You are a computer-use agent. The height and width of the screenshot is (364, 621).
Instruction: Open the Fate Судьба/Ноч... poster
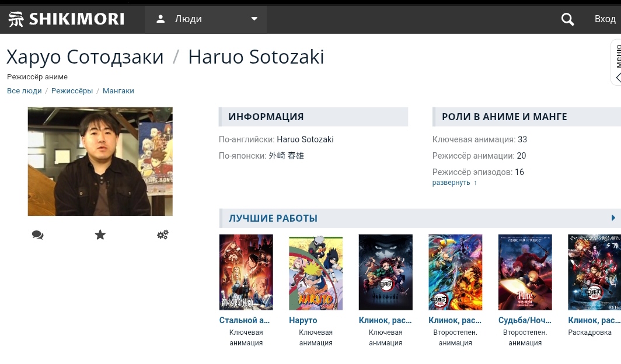(525, 272)
